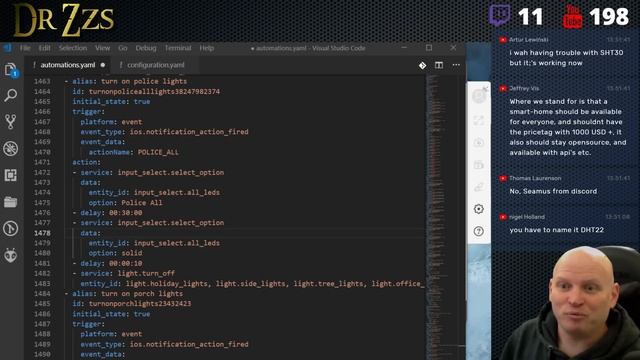Open the Search view magnifier icon

(11, 96)
